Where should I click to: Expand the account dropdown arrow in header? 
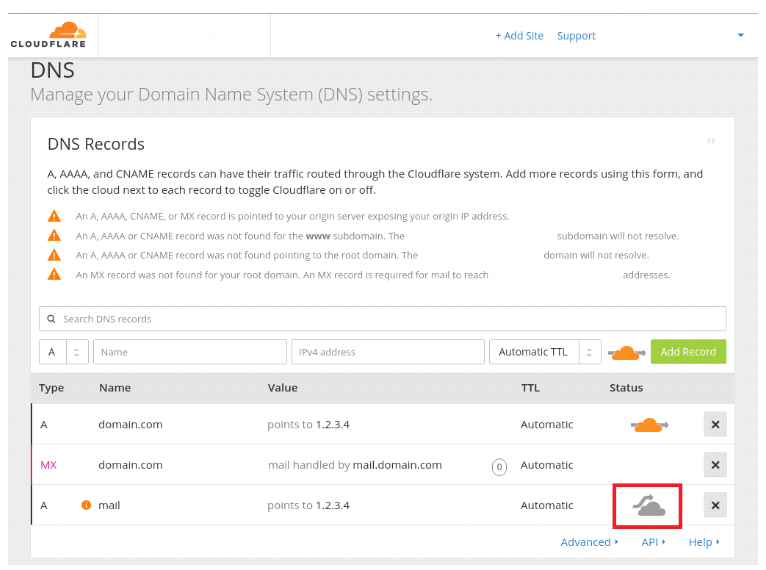740,35
